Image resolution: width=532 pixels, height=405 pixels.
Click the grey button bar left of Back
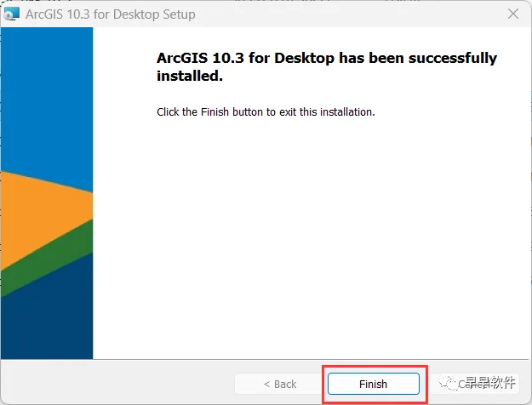click(x=117, y=383)
